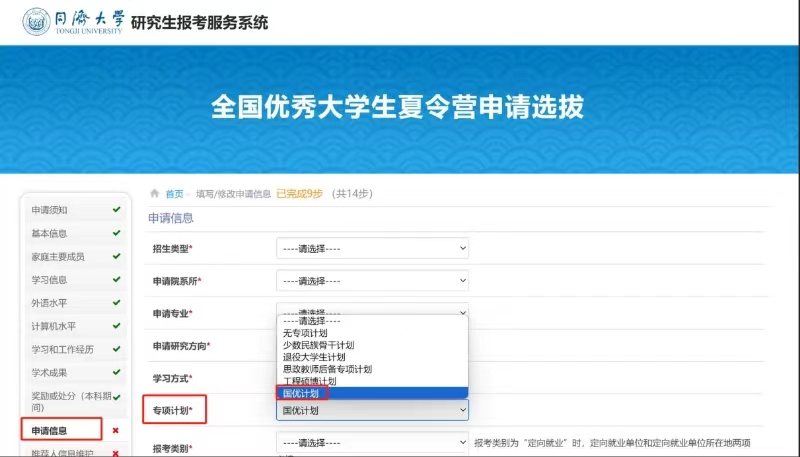Screen dimensions: 800x457
Task: Select 国优计划 from the dropdown list
Action: pos(301,394)
